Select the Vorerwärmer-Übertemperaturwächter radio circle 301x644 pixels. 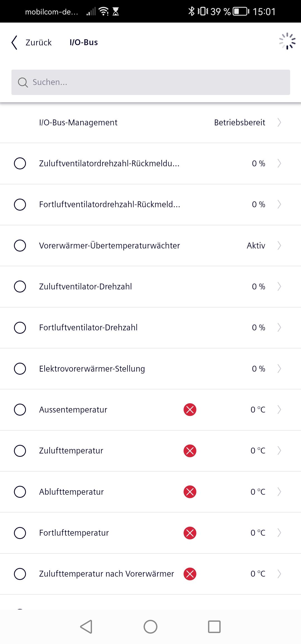click(20, 245)
